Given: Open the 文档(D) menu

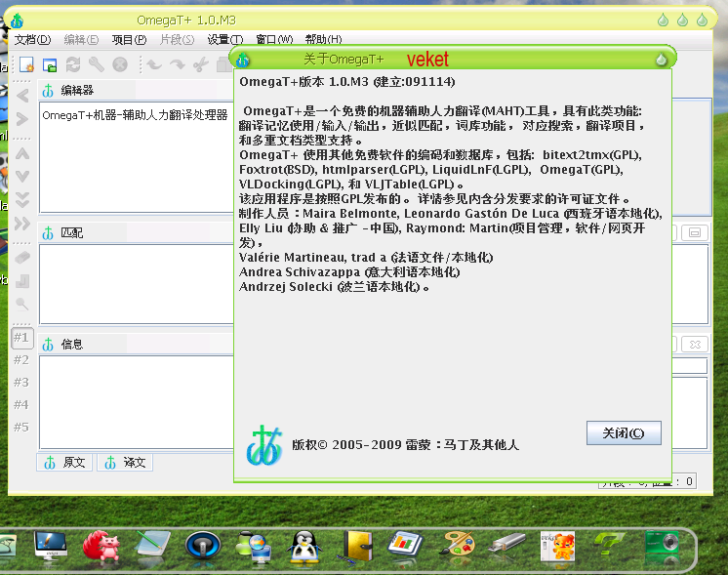Looking at the screenshot, I should (32, 39).
